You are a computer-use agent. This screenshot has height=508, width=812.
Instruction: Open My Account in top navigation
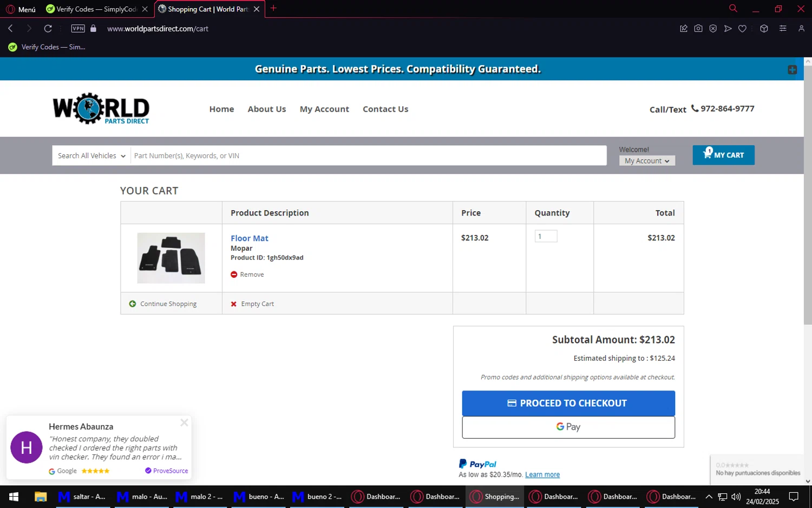pos(324,109)
